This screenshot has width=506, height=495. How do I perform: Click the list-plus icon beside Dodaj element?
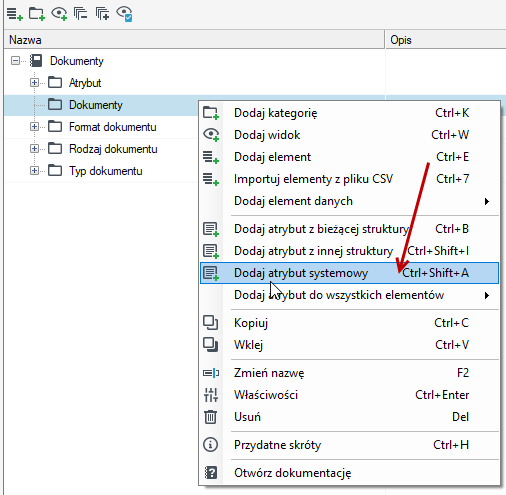[x=211, y=157]
